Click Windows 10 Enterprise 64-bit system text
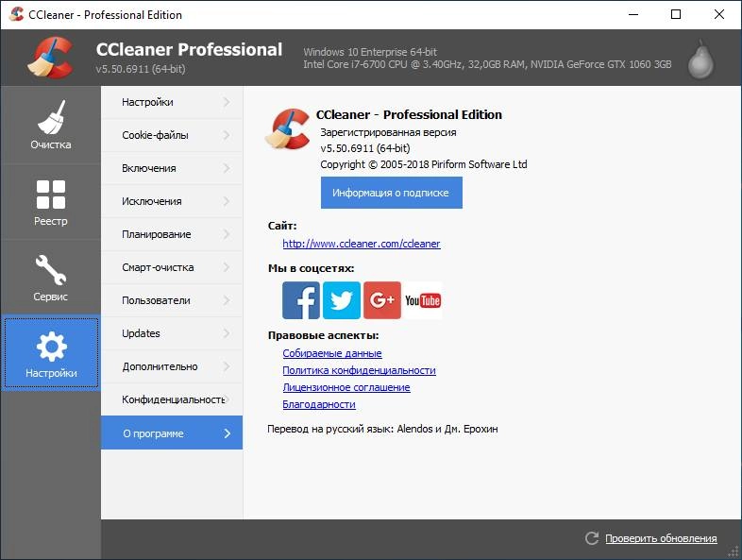The height and width of the screenshot is (560, 742). click(370, 52)
